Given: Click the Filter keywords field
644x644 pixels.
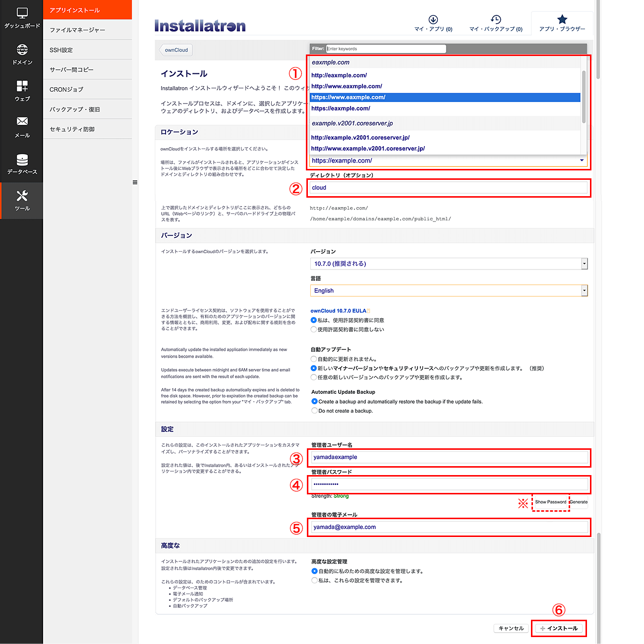Looking at the screenshot, I should [x=386, y=49].
